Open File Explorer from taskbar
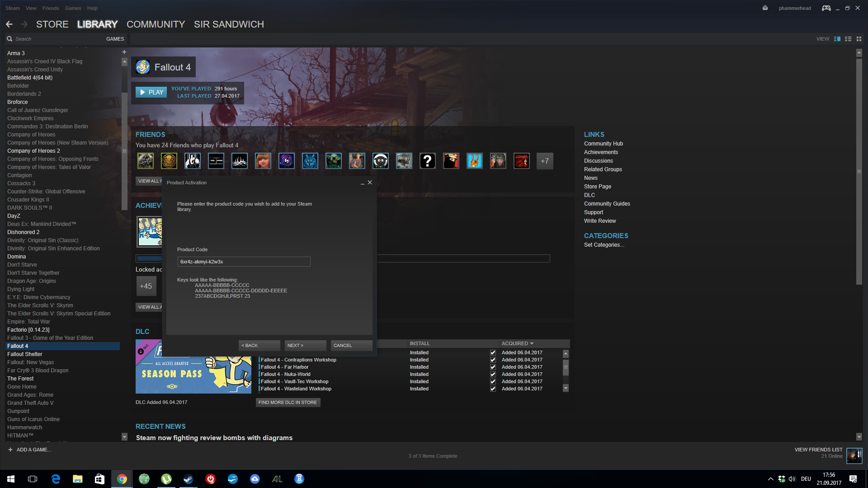Image resolution: width=868 pixels, height=488 pixels. coord(78,479)
